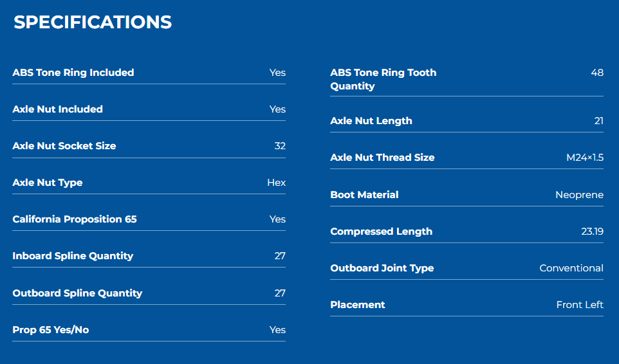Click the Inboard Spline Quantity label
The height and width of the screenshot is (364, 619).
click(73, 256)
